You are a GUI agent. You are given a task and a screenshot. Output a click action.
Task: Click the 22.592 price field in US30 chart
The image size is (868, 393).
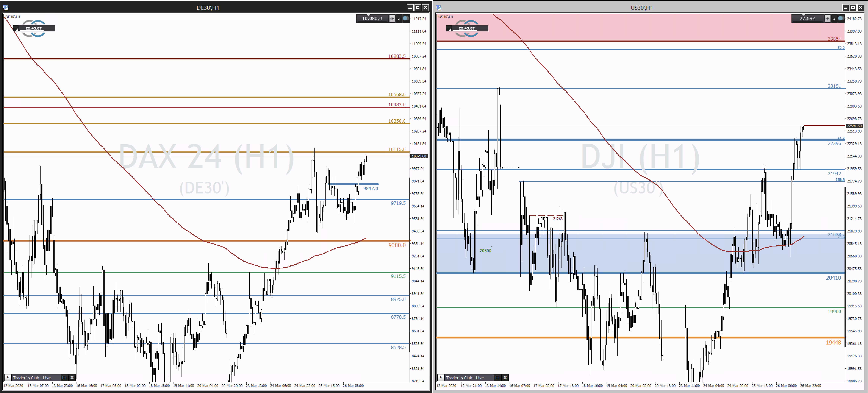click(x=808, y=19)
